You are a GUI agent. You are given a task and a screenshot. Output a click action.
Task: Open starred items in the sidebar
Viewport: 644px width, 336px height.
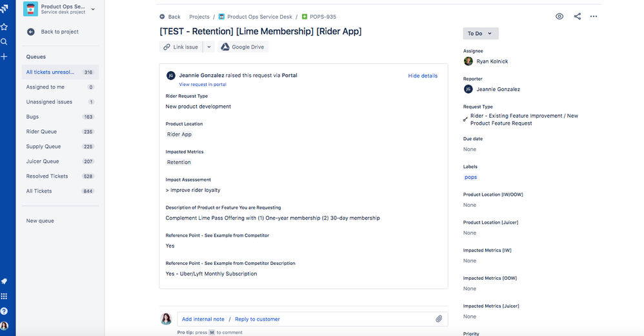tap(4, 26)
